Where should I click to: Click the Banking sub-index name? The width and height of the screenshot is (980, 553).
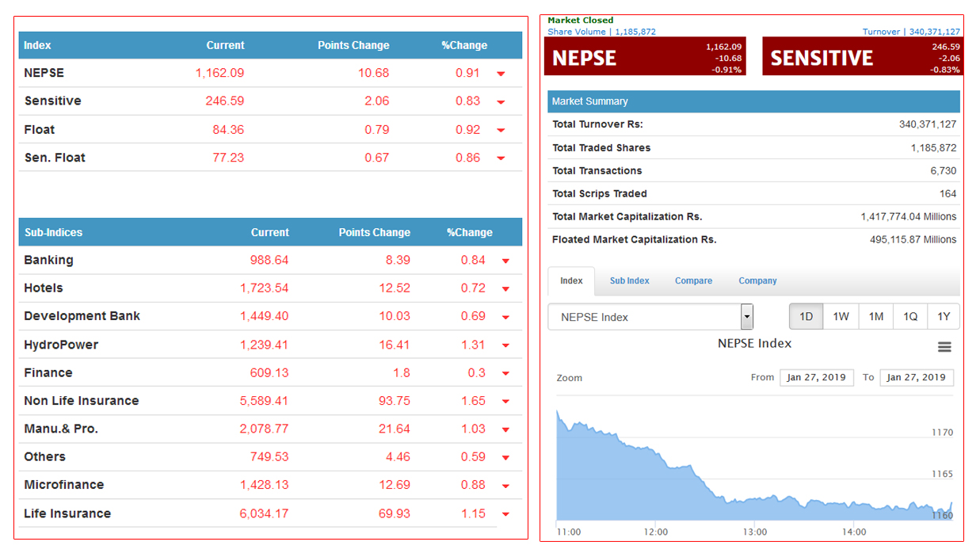point(48,260)
